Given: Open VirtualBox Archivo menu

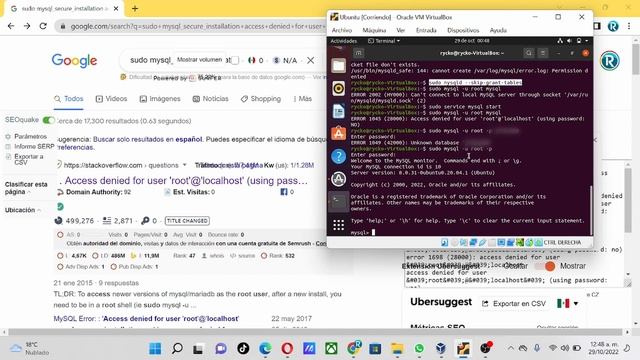Looking at the screenshot, I should [x=342, y=30].
